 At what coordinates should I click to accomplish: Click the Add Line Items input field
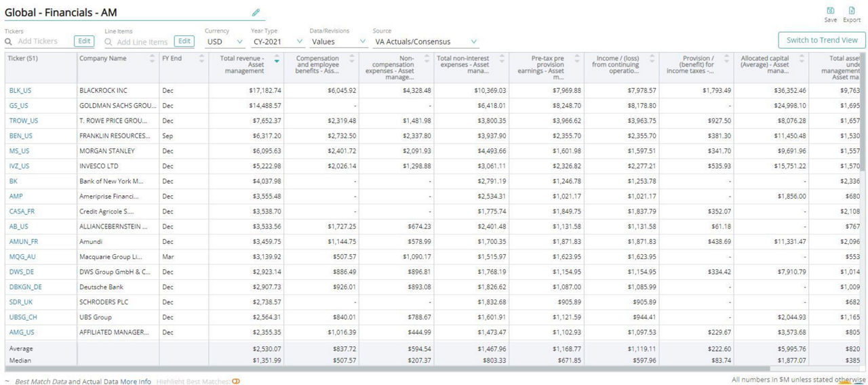coord(142,41)
